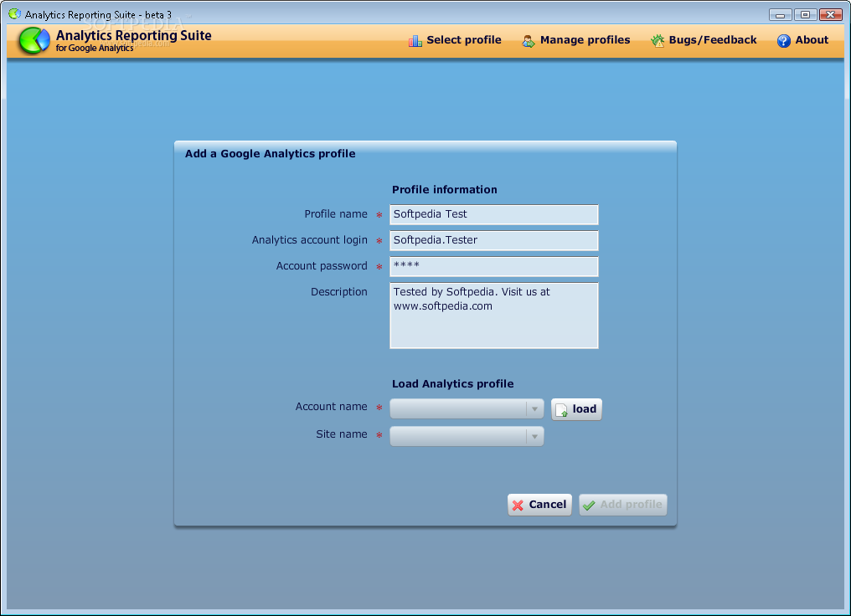The width and height of the screenshot is (851, 616).
Task: Click the 'Load Analytics profile' section heading
Action: [x=452, y=384]
